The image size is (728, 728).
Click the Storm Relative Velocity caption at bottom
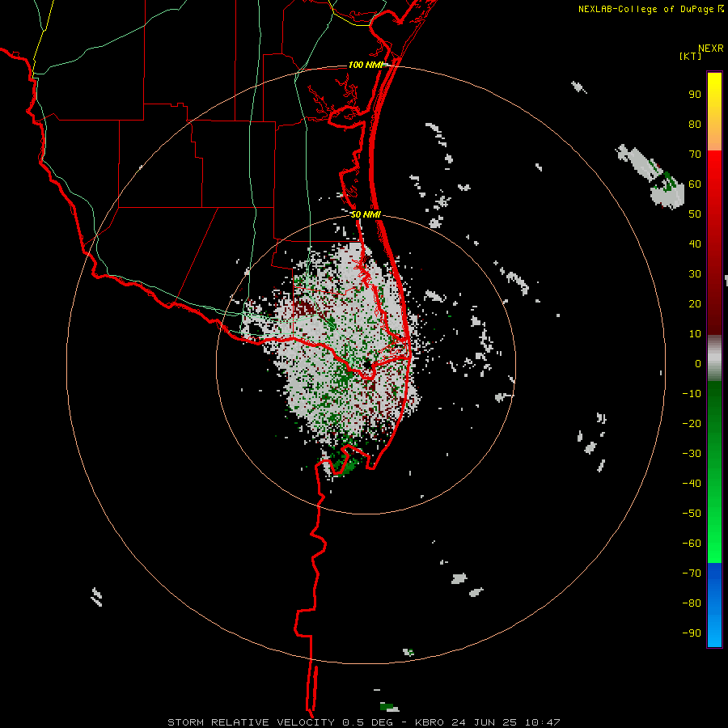[x=364, y=722]
